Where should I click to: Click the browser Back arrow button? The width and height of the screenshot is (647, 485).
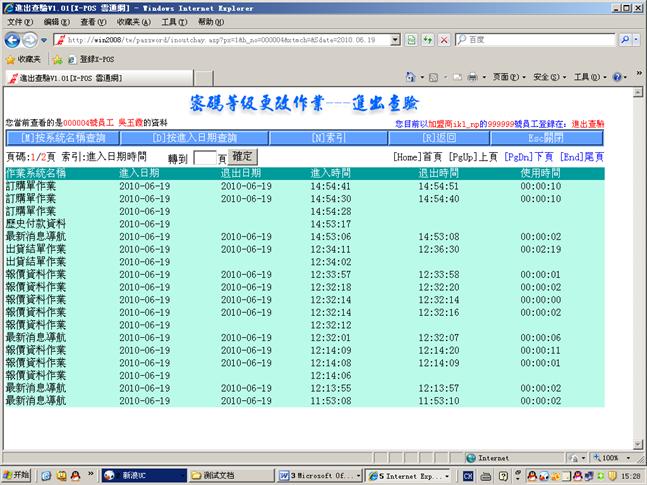point(13,40)
